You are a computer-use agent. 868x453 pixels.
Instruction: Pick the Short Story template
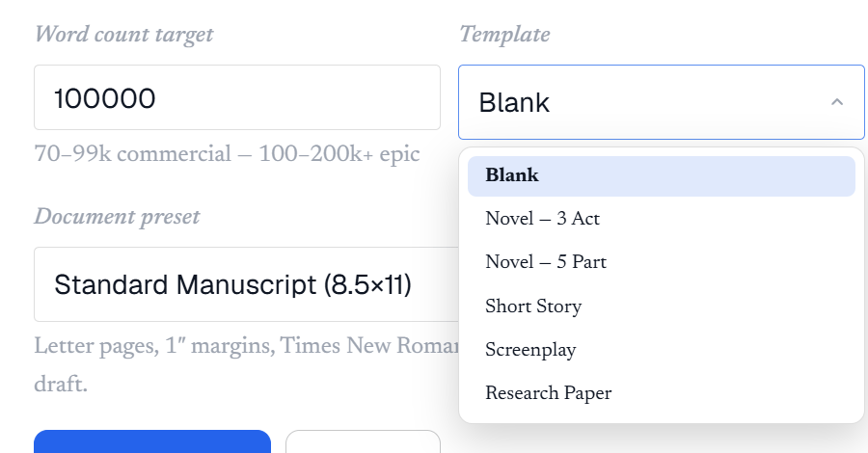point(662,306)
